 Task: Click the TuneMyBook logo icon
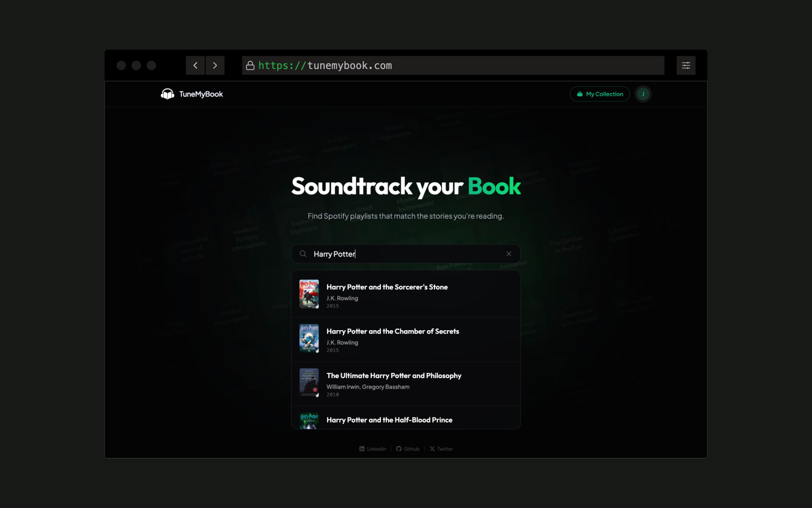point(167,94)
